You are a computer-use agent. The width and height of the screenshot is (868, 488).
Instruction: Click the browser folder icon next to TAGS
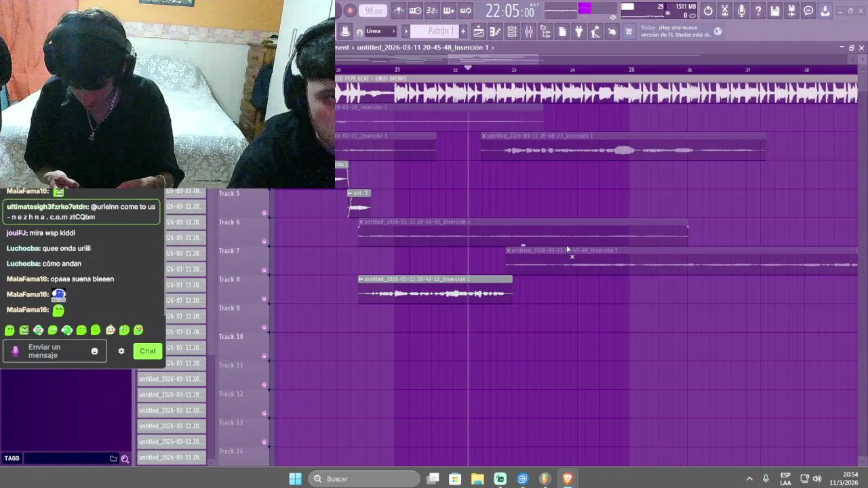[113, 459]
